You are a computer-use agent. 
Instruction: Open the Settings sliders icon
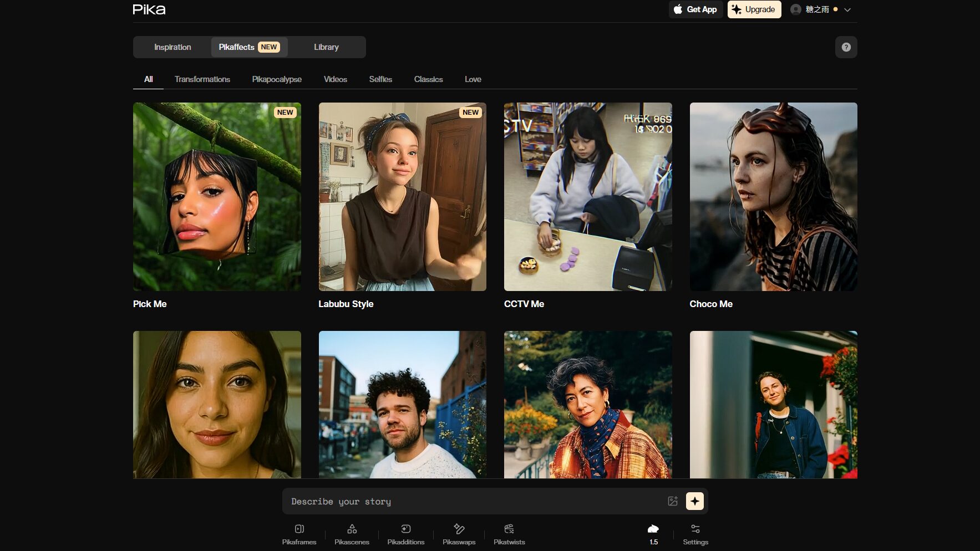pos(695,534)
